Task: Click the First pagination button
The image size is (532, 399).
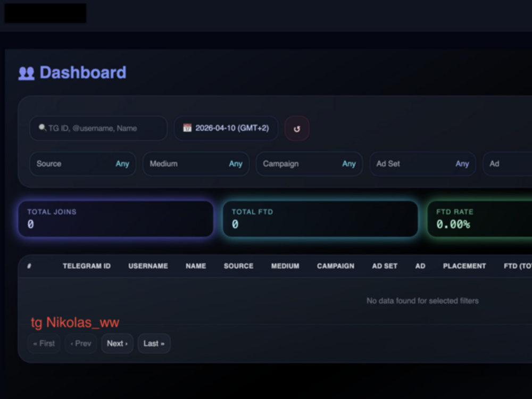Action: pos(44,343)
